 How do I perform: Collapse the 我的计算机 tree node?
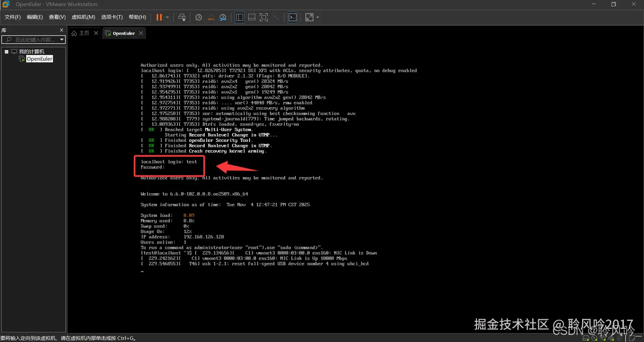(x=7, y=51)
